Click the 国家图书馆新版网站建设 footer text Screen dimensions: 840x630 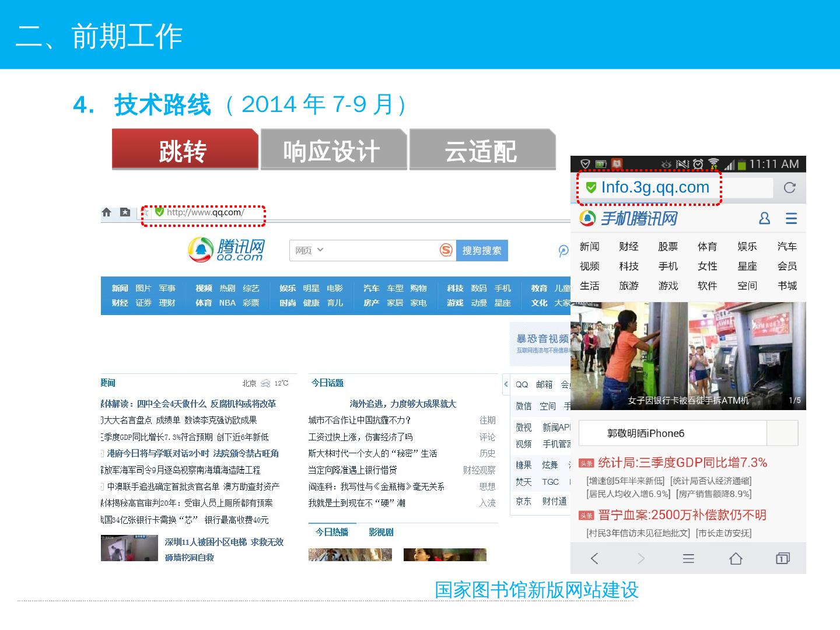pyautogui.click(x=537, y=590)
